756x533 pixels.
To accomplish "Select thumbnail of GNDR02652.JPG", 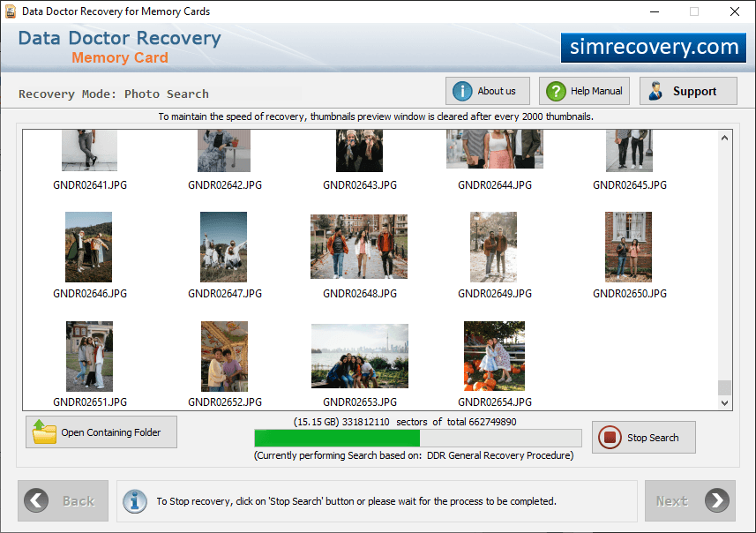I will [225, 357].
